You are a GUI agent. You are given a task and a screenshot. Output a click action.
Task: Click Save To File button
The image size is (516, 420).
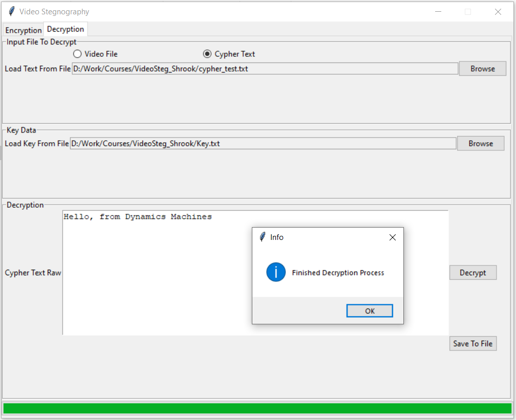point(473,343)
